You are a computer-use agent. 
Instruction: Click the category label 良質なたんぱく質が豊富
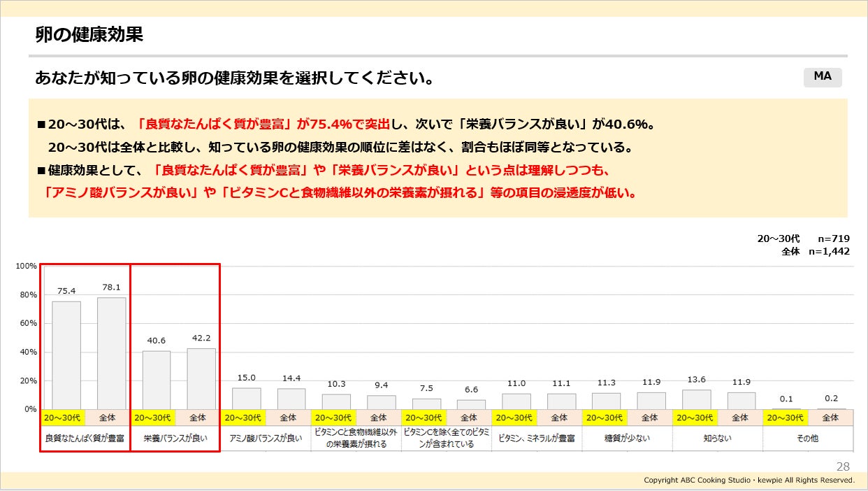pyautogui.click(x=85, y=439)
